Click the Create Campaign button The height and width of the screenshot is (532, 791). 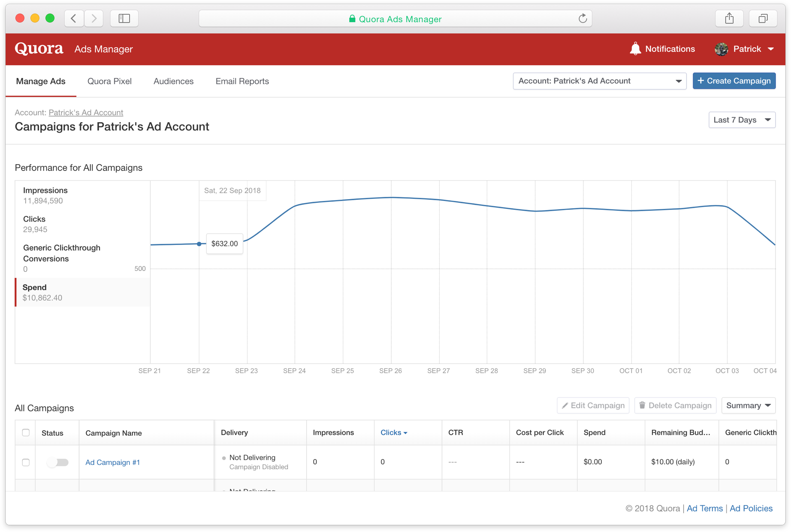734,81
